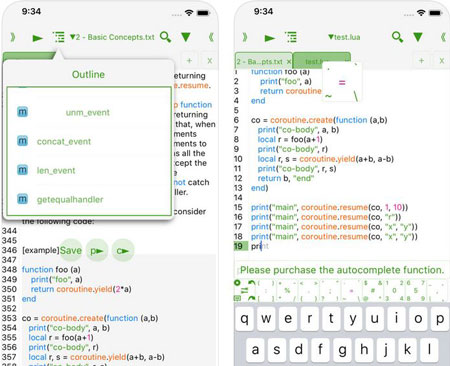Image resolution: width=450 pixels, height=366 pixels.
Task: Tap the run arrow in right toolbar
Action: [x=270, y=38]
